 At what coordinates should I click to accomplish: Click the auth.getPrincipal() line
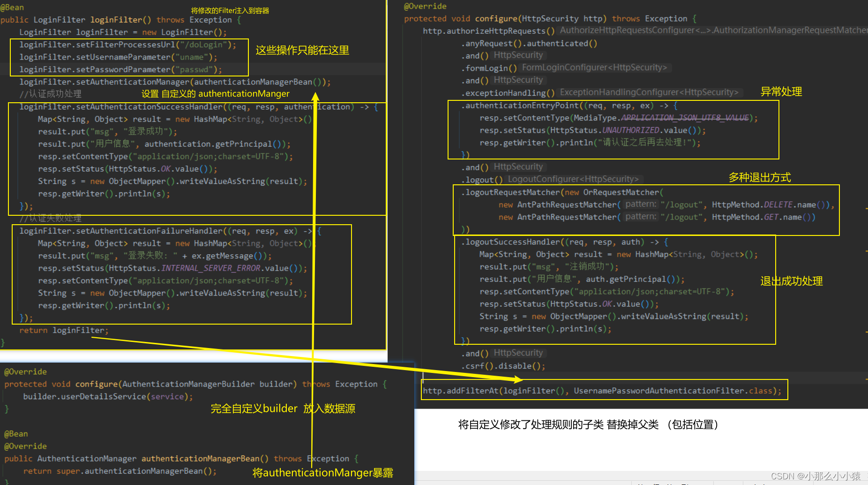click(x=582, y=279)
